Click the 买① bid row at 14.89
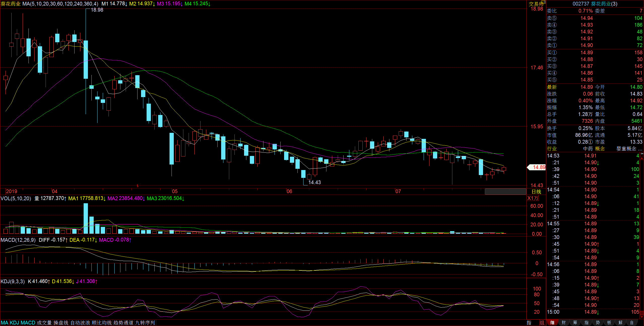The width and height of the screenshot is (644, 326). tap(595, 53)
